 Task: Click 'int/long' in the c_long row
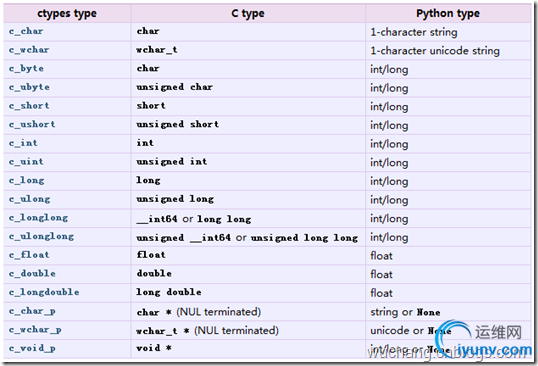389,181
